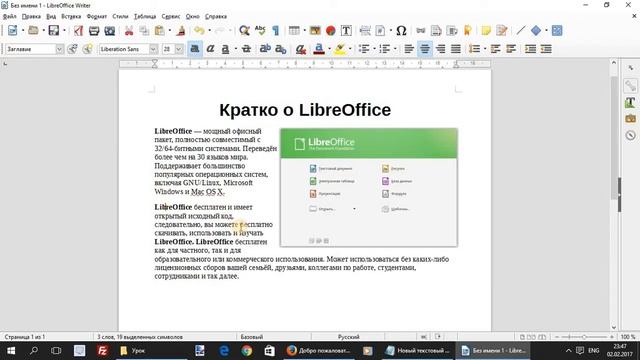Select the Clone Formatting brush
This screenshot has width=640, height=360.
pos(181,31)
